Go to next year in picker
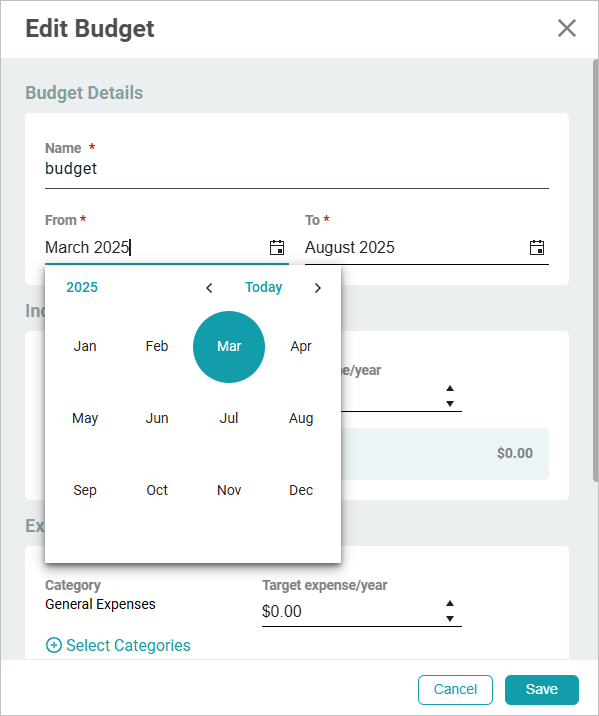The height and width of the screenshot is (716, 599). click(x=318, y=288)
